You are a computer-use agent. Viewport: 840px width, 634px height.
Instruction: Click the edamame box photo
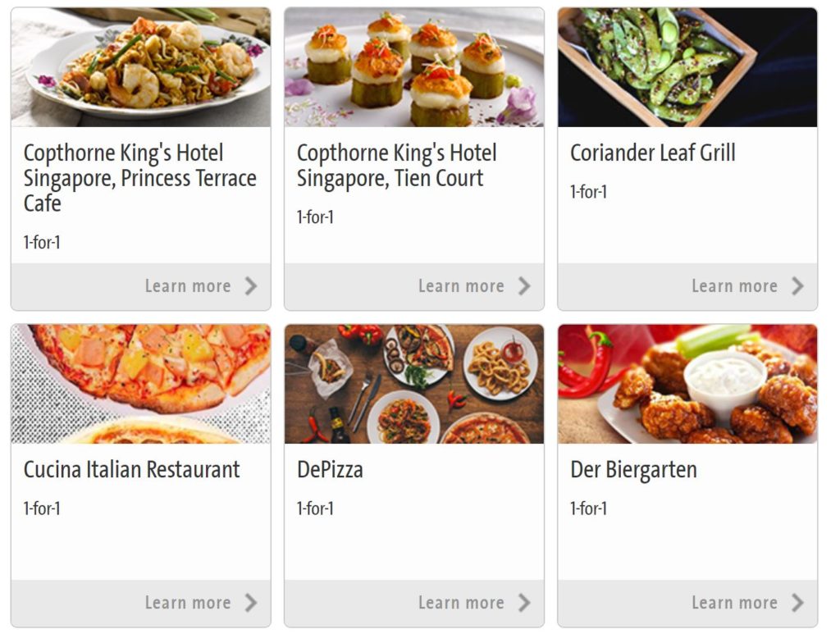pos(687,67)
